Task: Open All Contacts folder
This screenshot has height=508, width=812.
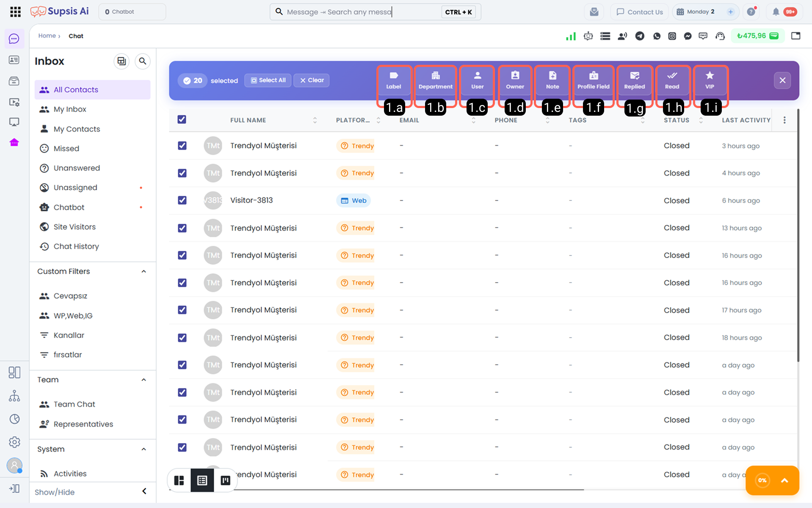Action: [x=92, y=90]
